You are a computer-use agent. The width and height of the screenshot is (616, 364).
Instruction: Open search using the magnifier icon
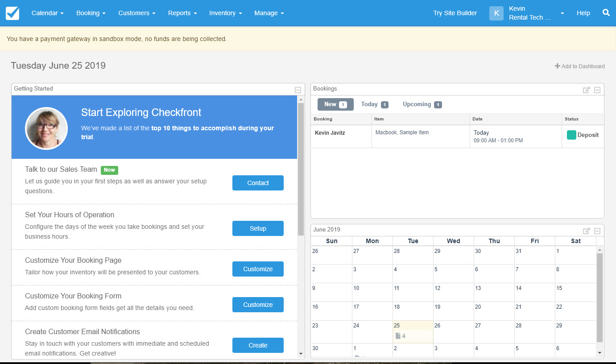click(x=606, y=13)
